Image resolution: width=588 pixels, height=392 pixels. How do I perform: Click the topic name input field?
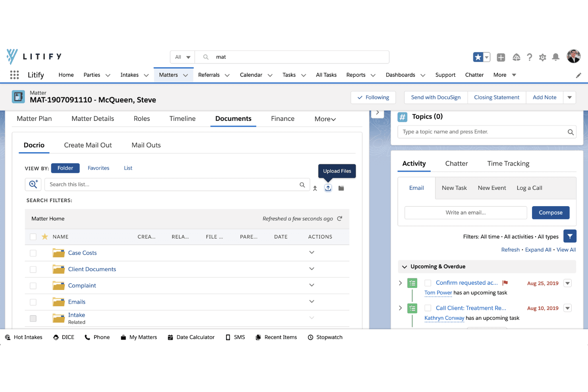pos(487,132)
